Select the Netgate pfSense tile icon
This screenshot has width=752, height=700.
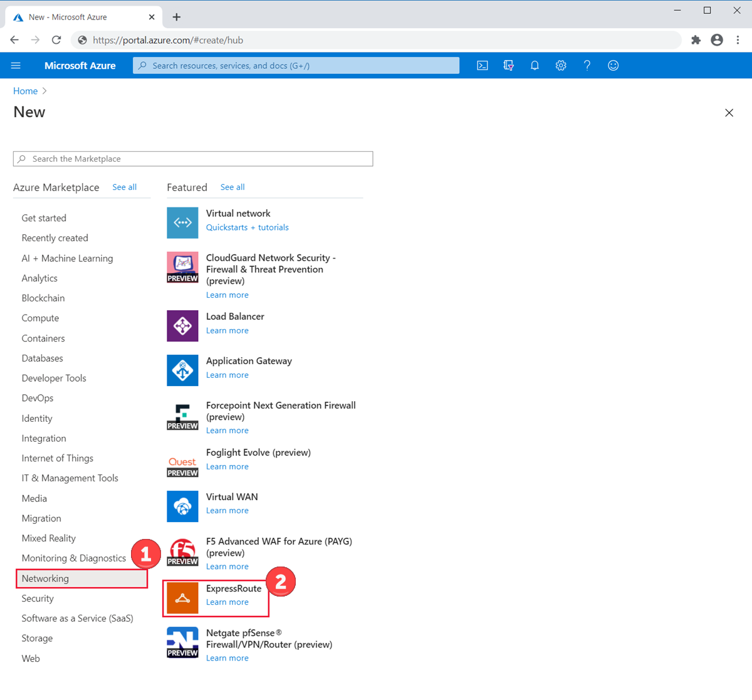182,641
